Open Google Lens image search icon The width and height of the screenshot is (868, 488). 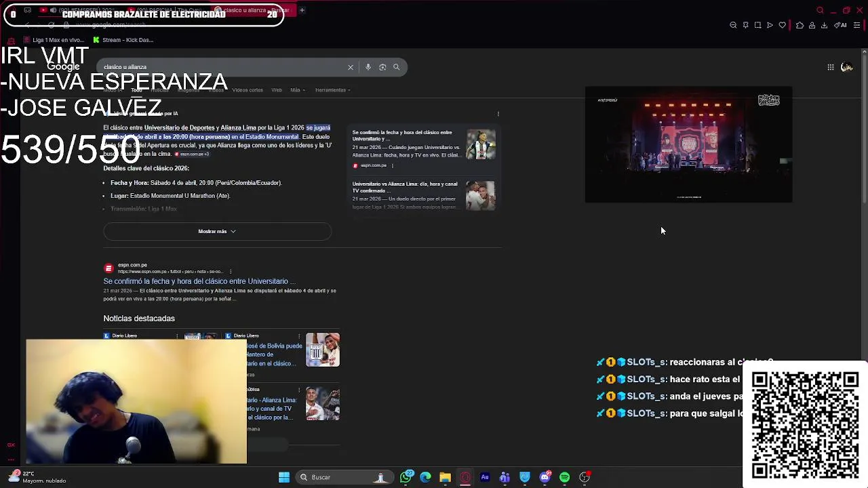click(x=382, y=67)
